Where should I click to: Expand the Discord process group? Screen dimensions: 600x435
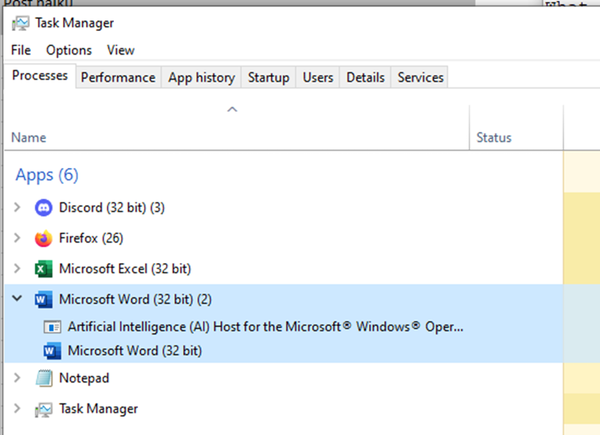[x=16, y=208]
